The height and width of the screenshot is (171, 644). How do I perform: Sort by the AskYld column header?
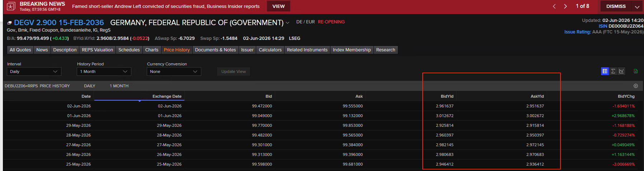pos(537,96)
